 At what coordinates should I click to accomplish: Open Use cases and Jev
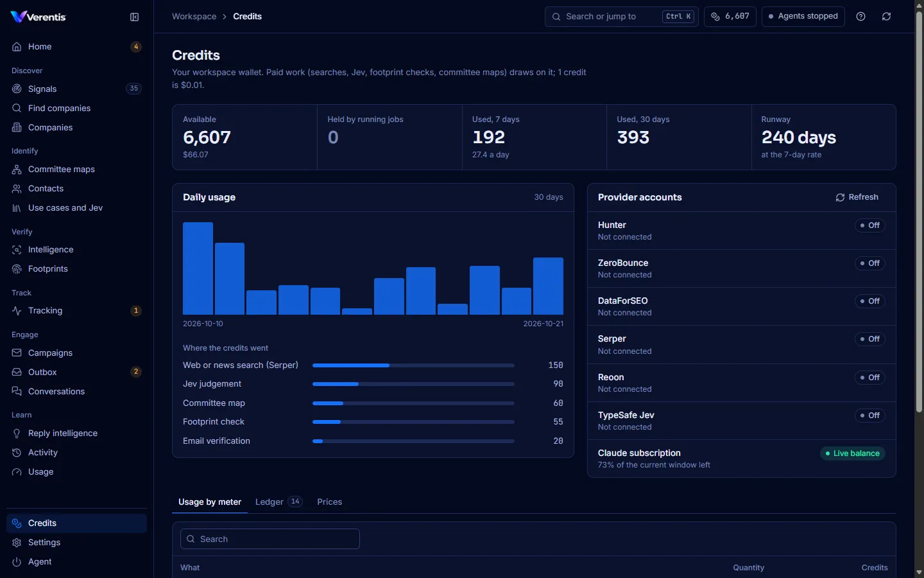(x=76, y=207)
